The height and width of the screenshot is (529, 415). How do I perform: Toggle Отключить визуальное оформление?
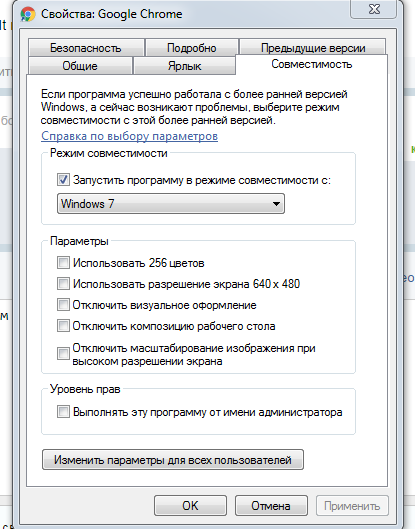click(63, 305)
